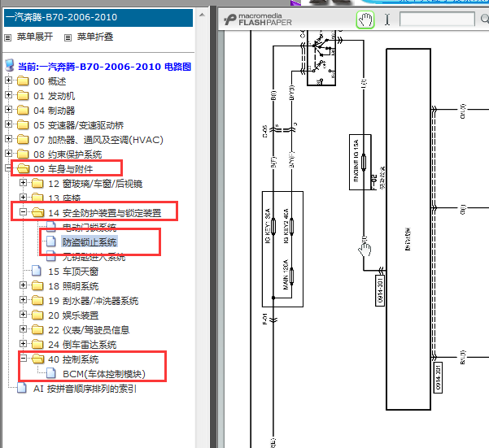Click the 00 概述 folder icon
Viewport: 489px width, 448px height.
click(23, 81)
